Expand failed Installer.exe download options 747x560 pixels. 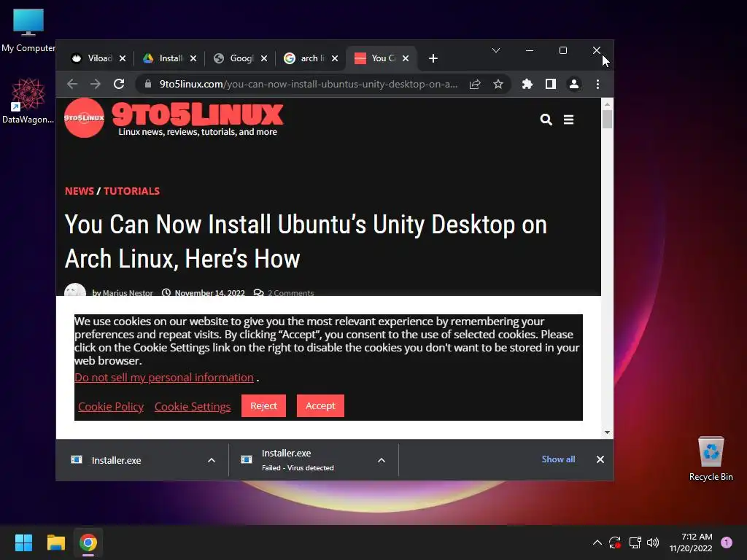tap(381, 461)
